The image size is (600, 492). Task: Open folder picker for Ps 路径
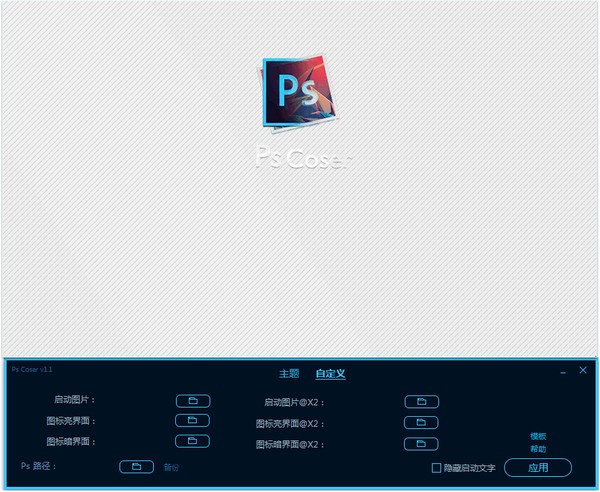click(136, 467)
